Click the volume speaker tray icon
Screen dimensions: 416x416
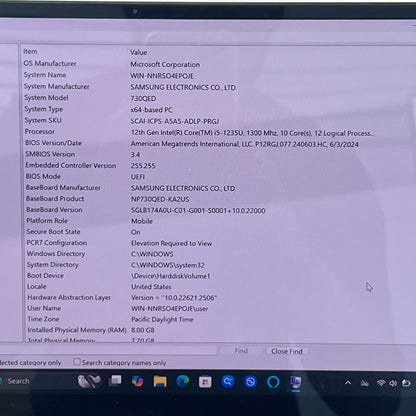[x=393, y=383]
